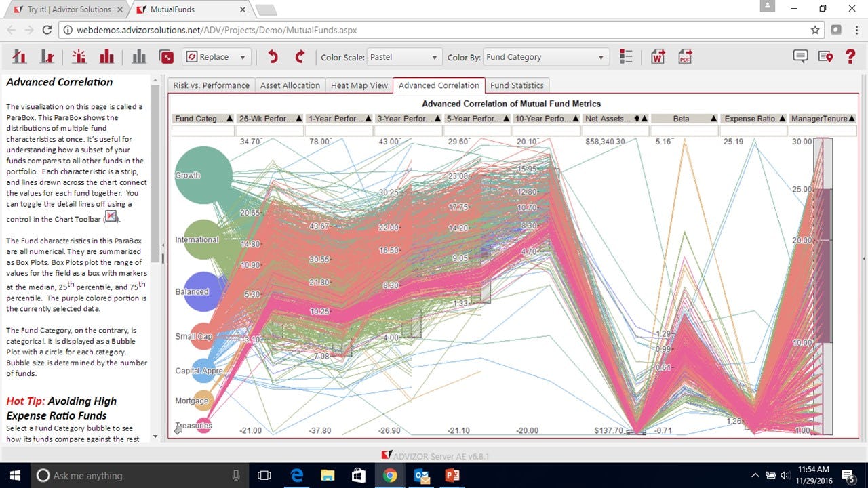
Task: Click the browser back navigation button
Action: tap(11, 30)
